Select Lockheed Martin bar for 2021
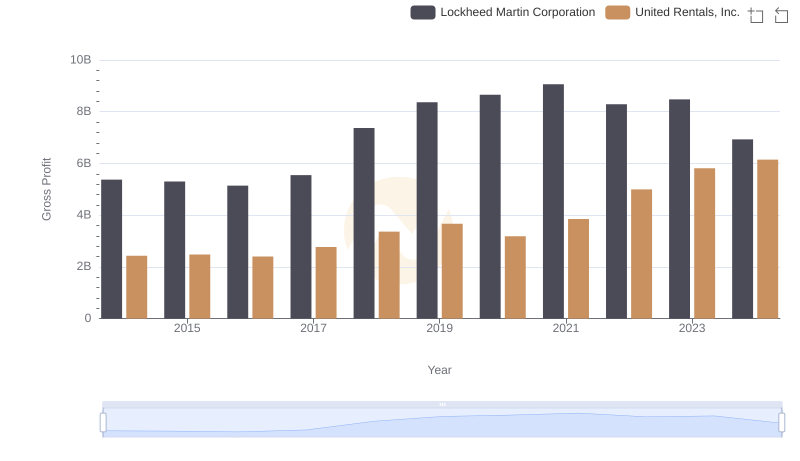The height and width of the screenshot is (461, 800). pyautogui.click(x=554, y=201)
